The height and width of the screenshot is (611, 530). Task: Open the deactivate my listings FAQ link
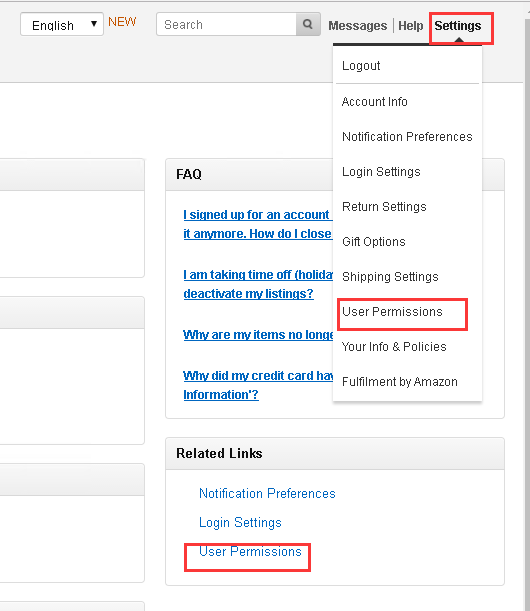coord(249,293)
